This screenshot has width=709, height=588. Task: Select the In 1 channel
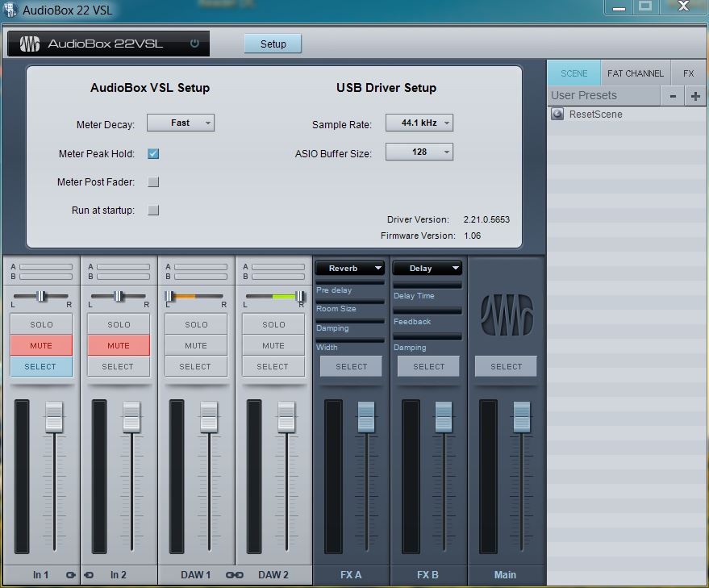(41, 366)
